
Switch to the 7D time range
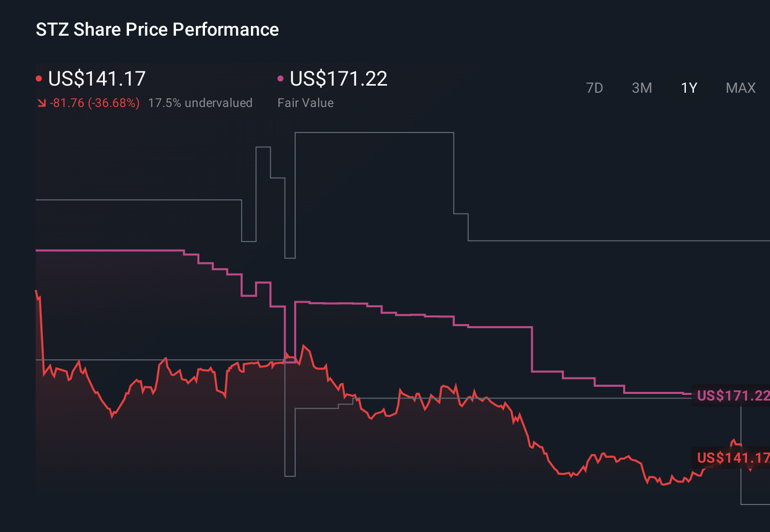coord(595,88)
